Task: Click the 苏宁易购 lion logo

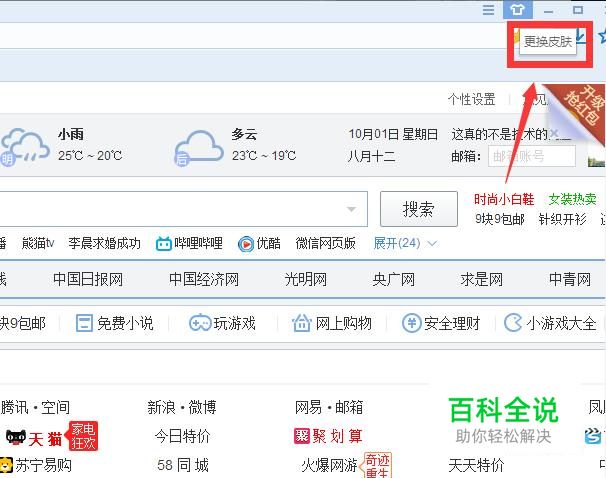Action: (6, 465)
